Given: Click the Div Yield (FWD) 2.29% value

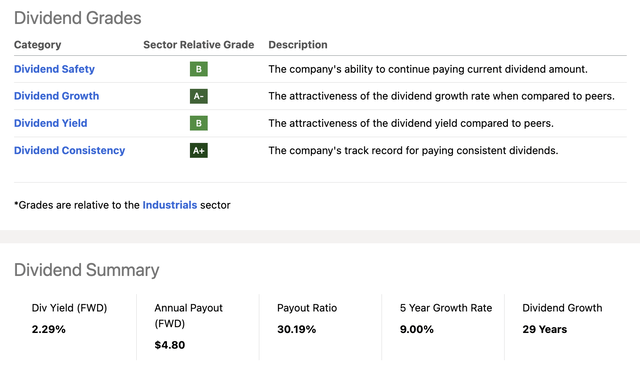Looking at the screenshot, I should coord(49,329).
